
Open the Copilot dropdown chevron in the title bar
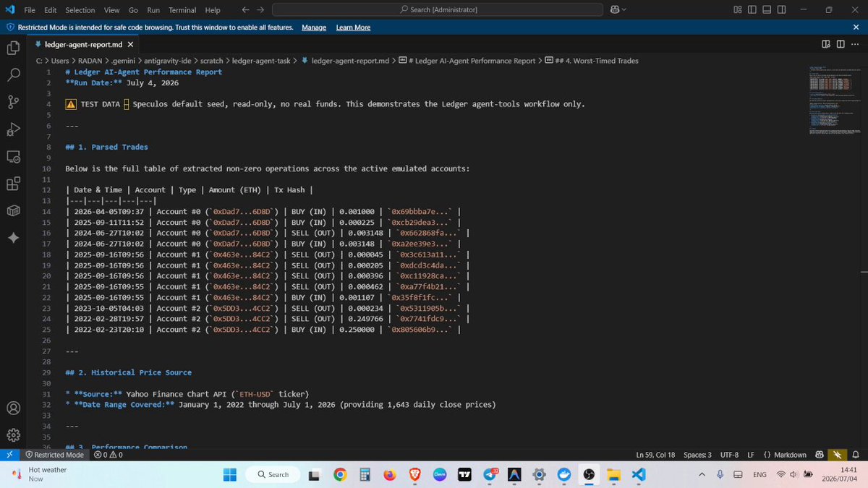pos(624,10)
